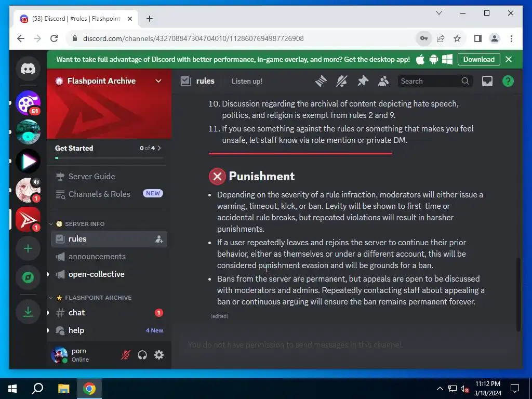Open Threads icon in channel header

321,81
